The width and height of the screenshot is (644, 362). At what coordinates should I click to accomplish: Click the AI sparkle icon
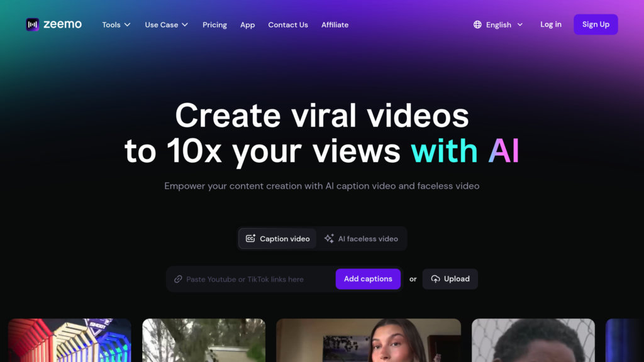click(x=329, y=238)
